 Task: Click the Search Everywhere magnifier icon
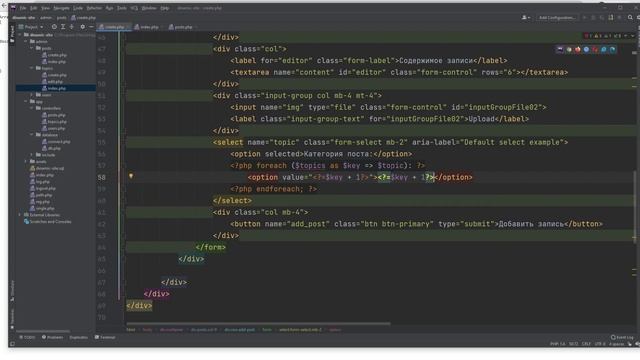pyautogui.click(x=630, y=18)
